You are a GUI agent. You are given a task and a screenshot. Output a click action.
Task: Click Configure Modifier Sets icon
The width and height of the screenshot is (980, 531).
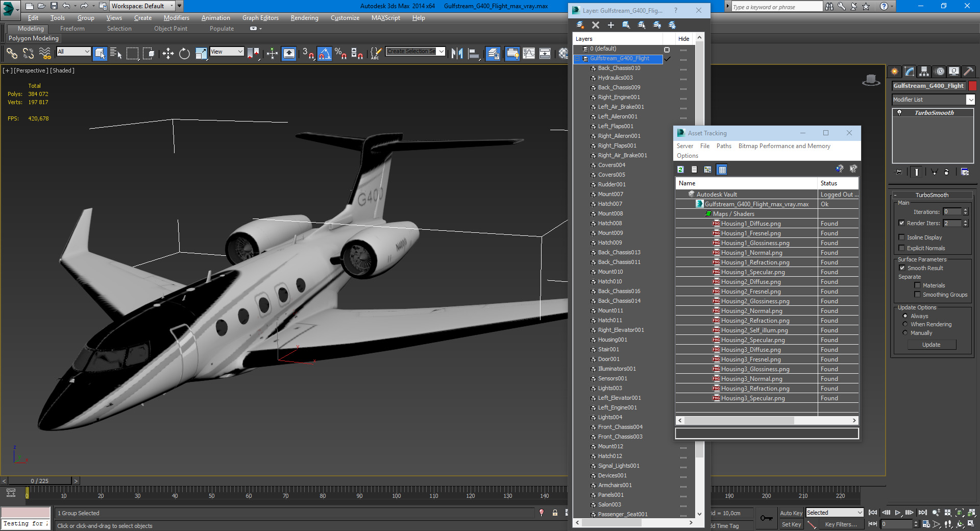click(x=965, y=172)
